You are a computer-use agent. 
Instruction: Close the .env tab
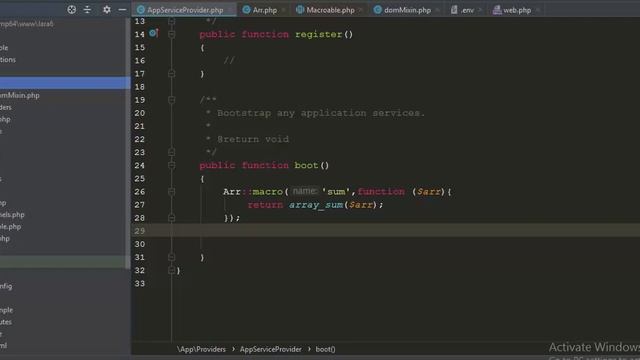[480, 10]
